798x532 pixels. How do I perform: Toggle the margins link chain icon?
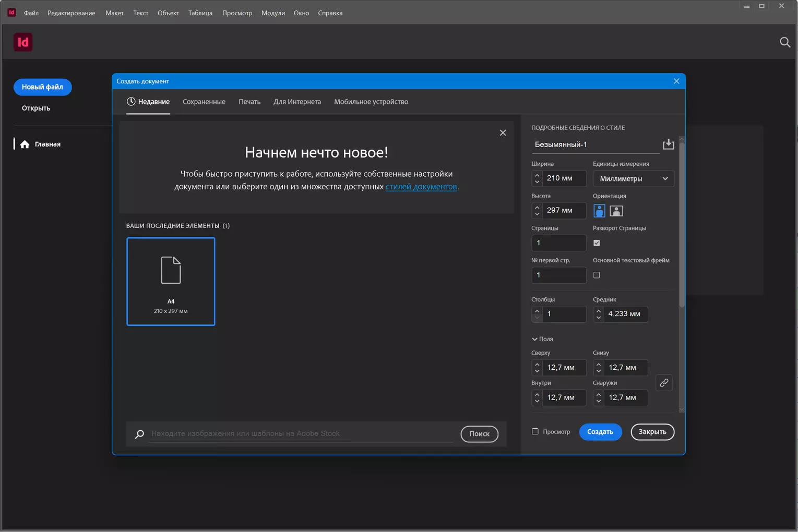(x=664, y=383)
